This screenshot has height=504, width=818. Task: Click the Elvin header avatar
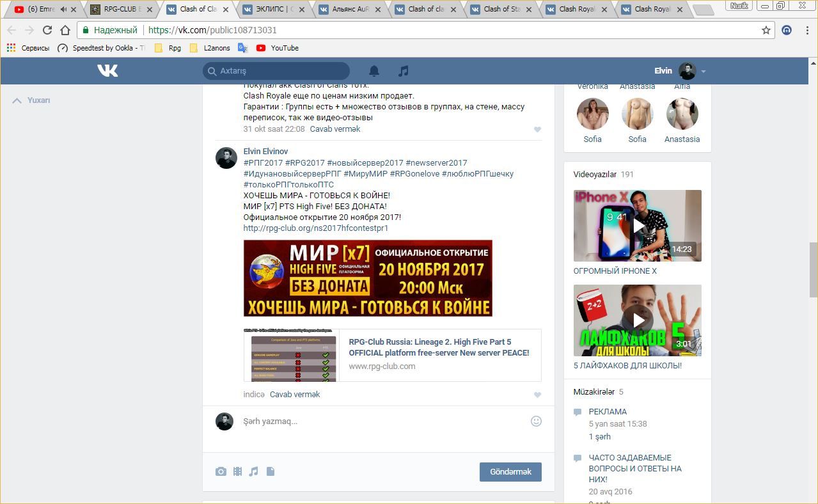pyautogui.click(x=687, y=71)
